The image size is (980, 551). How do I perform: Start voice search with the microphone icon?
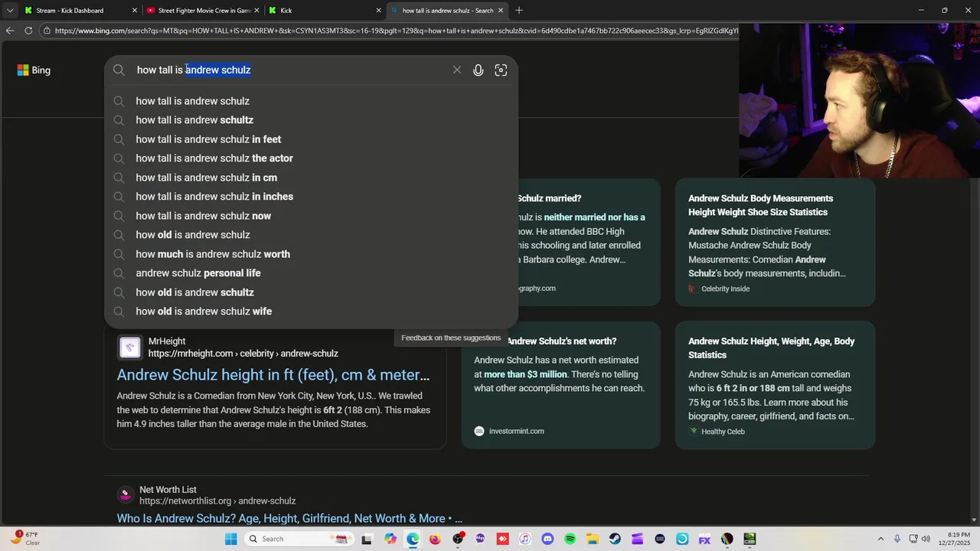click(x=479, y=70)
